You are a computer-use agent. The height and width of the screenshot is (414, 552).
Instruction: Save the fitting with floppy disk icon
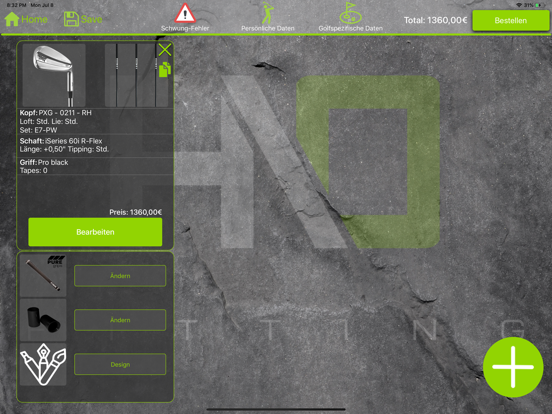(x=71, y=19)
